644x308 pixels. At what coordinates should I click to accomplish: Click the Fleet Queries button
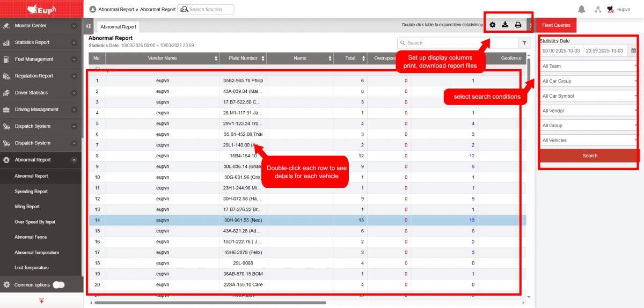tap(556, 25)
